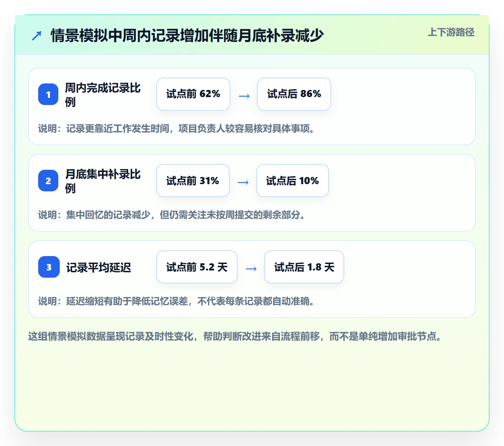Select the 试点后 86% value pill
This screenshot has height=446, width=504.
294,94
